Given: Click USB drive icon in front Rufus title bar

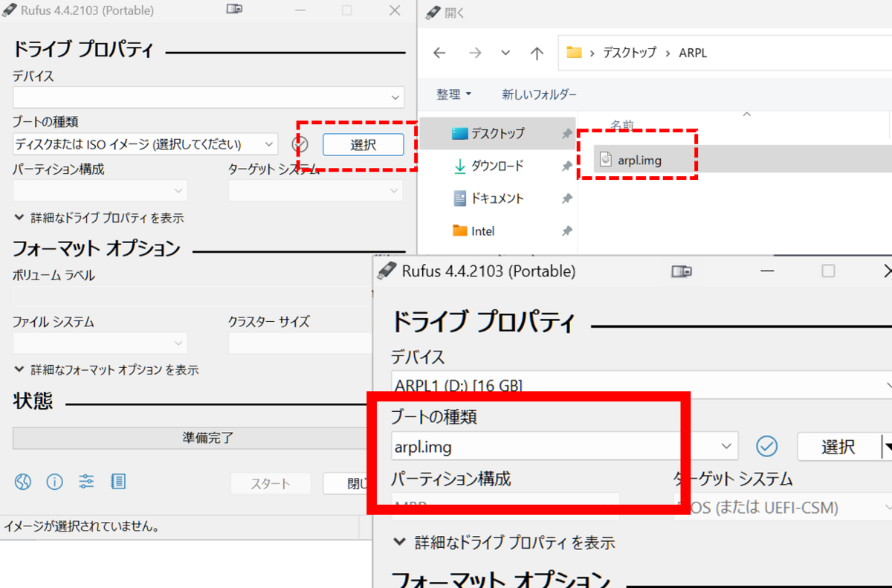Looking at the screenshot, I should 387,271.
